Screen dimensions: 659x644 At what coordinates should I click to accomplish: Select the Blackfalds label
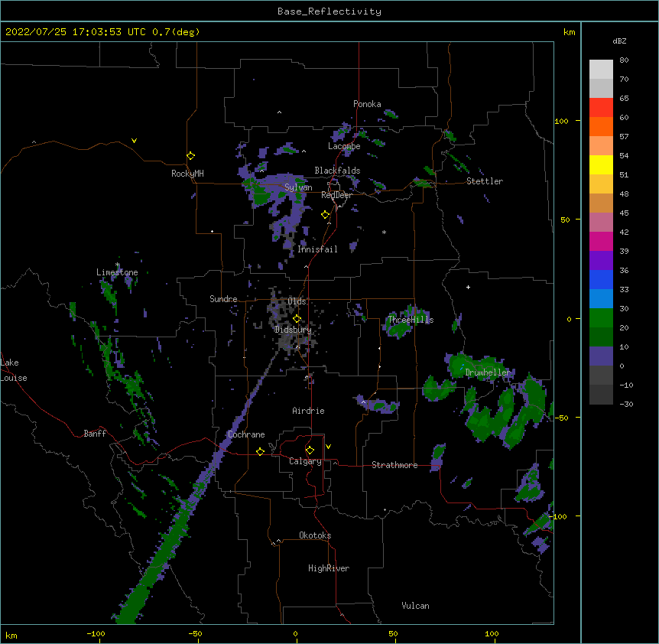[337, 171]
